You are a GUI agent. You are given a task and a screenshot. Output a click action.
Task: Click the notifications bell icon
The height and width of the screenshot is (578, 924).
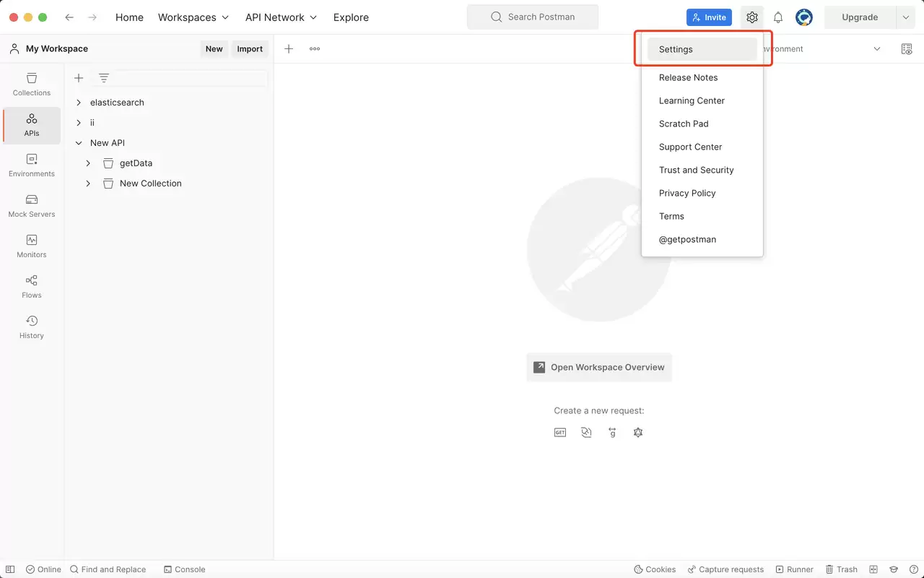pos(778,17)
